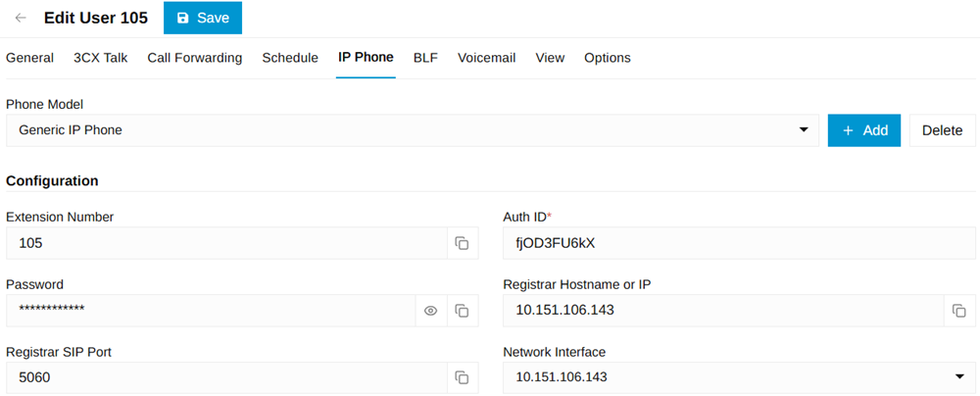The height and width of the screenshot is (396, 980).
Task: Delete the selected phone model
Action: pyautogui.click(x=943, y=130)
